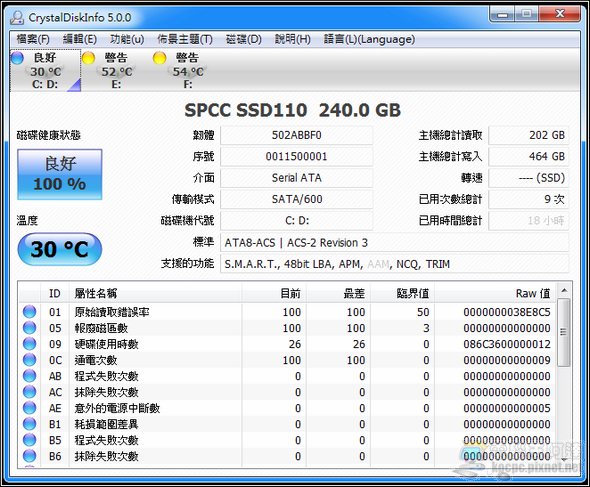Click the 30 °C temperature button
Screen dimensions: 590x487
coord(59,249)
